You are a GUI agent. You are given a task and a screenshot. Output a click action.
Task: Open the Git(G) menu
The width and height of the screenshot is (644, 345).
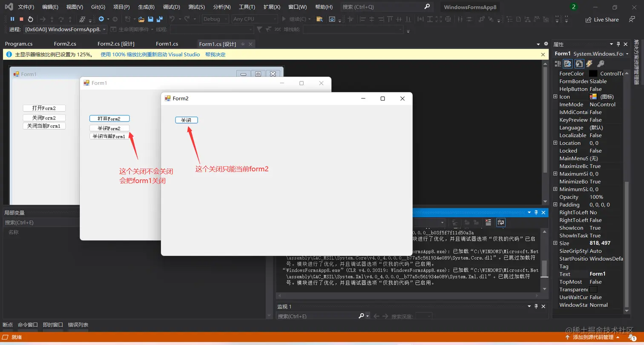(98, 7)
